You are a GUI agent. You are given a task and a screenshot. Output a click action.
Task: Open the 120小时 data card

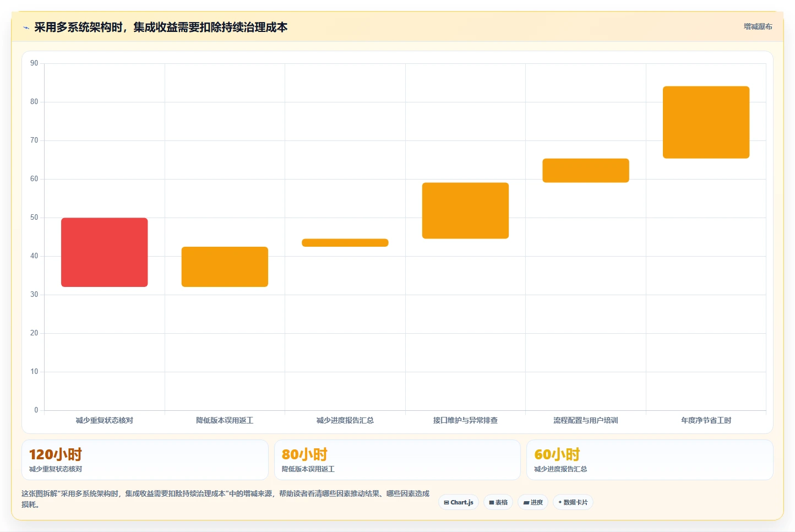(145, 460)
